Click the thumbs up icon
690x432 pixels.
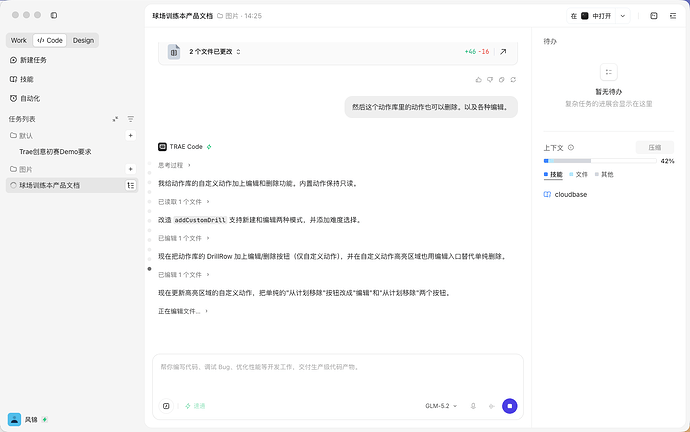coord(478,80)
